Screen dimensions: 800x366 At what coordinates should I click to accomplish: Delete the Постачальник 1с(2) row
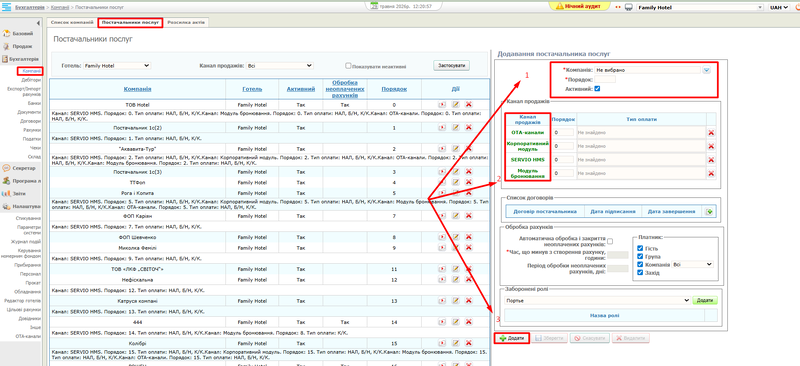pos(468,128)
